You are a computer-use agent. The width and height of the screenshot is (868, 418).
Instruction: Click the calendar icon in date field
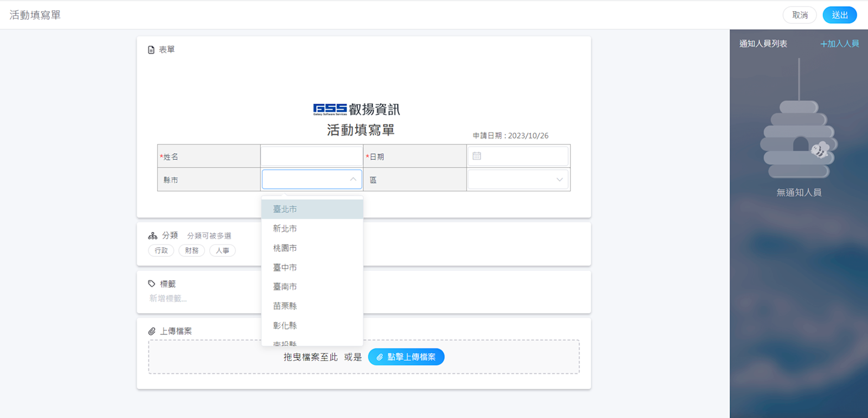pyautogui.click(x=477, y=156)
